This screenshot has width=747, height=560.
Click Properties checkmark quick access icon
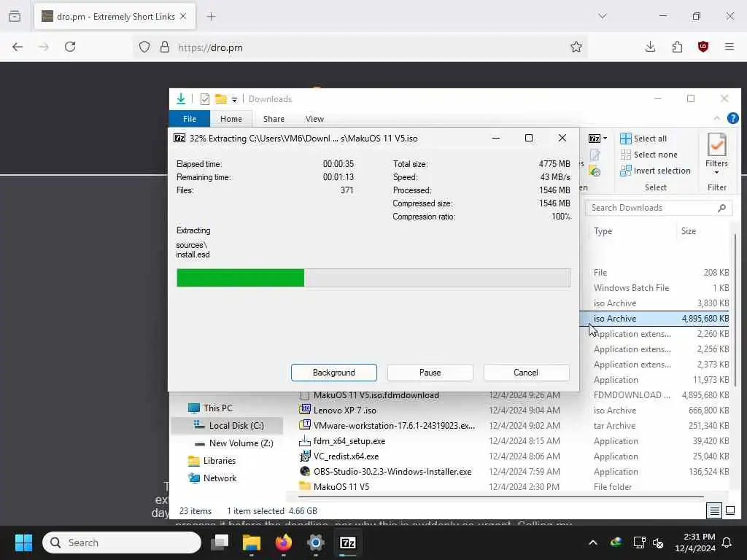pyautogui.click(x=205, y=99)
